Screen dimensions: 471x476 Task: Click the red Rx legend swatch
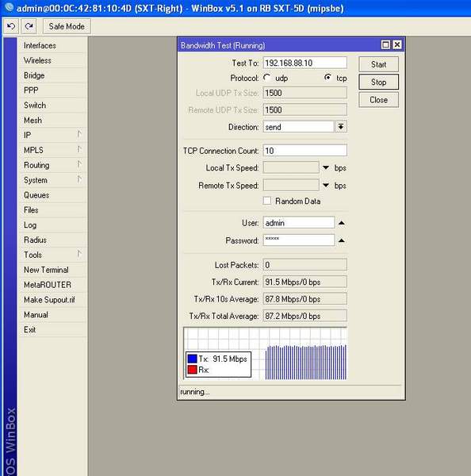pyautogui.click(x=193, y=370)
